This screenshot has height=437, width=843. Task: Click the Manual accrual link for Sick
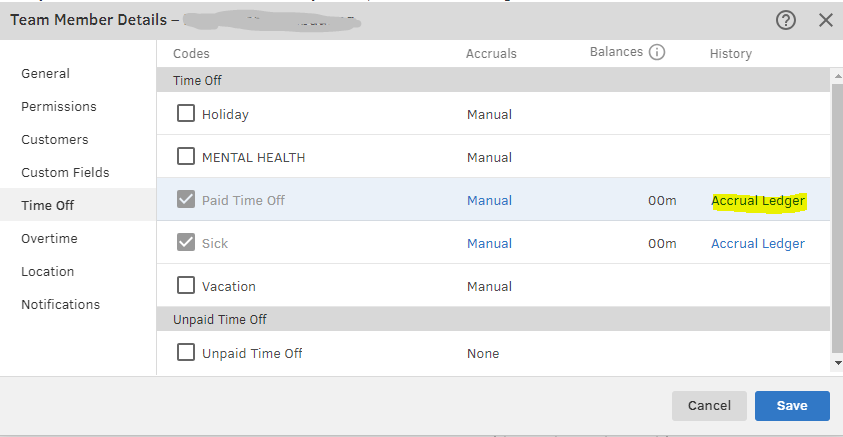pyautogui.click(x=489, y=244)
